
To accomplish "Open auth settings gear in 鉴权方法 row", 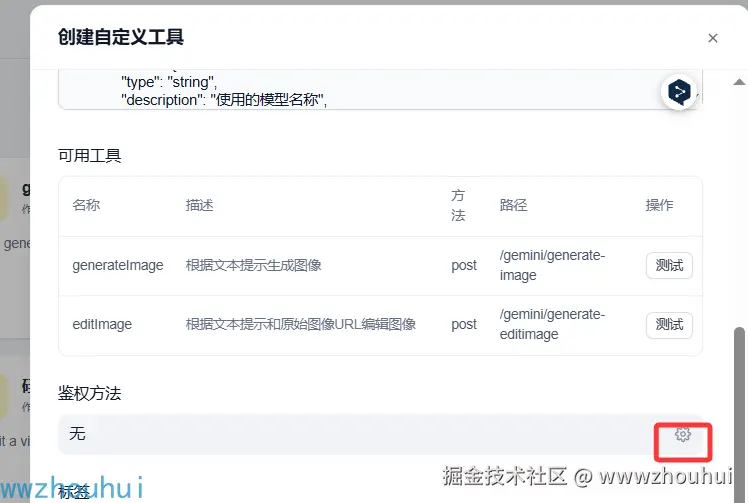I will [x=683, y=434].
